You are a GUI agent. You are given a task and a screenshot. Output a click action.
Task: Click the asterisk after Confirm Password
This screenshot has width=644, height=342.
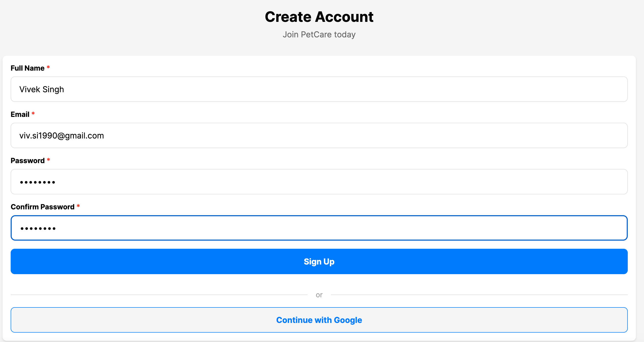point(78,206)
